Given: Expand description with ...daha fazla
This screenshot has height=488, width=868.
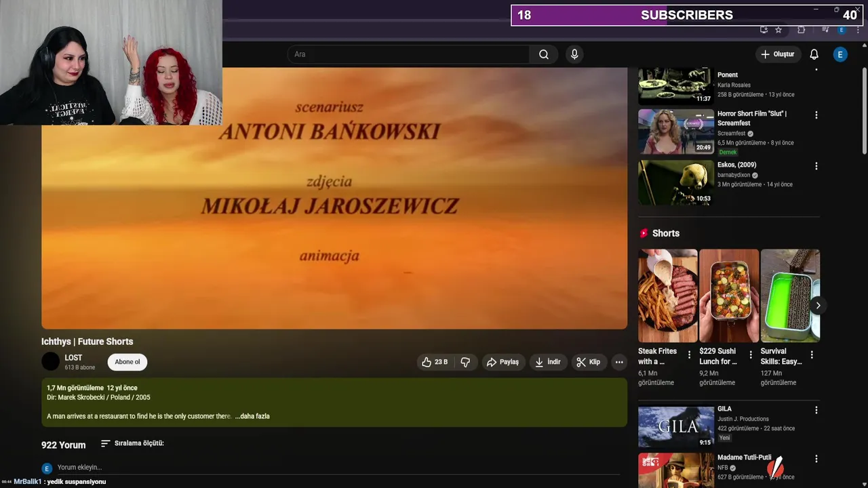Looking at the screenshot, I should (252, 416).
